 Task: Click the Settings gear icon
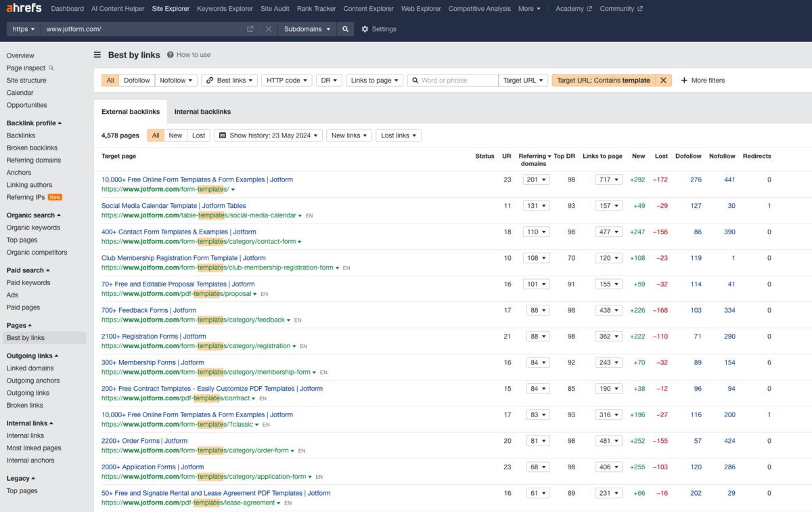365,29
